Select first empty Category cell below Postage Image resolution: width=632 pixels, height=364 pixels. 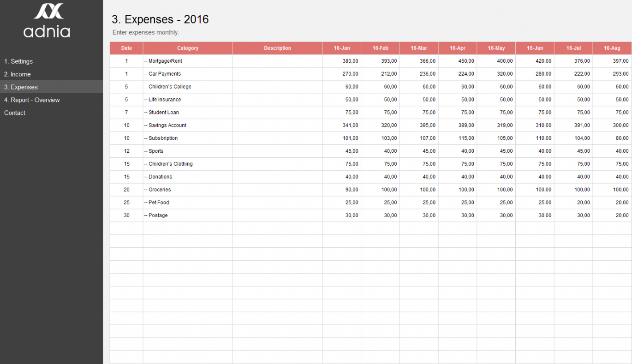(187, 228)
